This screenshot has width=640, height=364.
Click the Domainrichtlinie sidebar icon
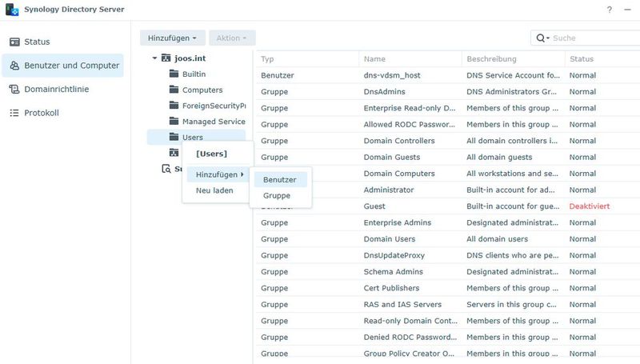tap(14, 90)
